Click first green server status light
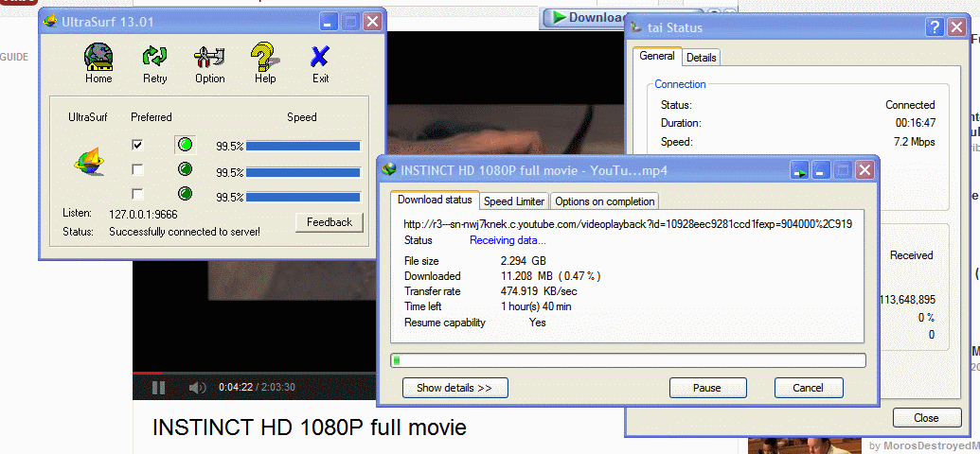 pos(185,146)
